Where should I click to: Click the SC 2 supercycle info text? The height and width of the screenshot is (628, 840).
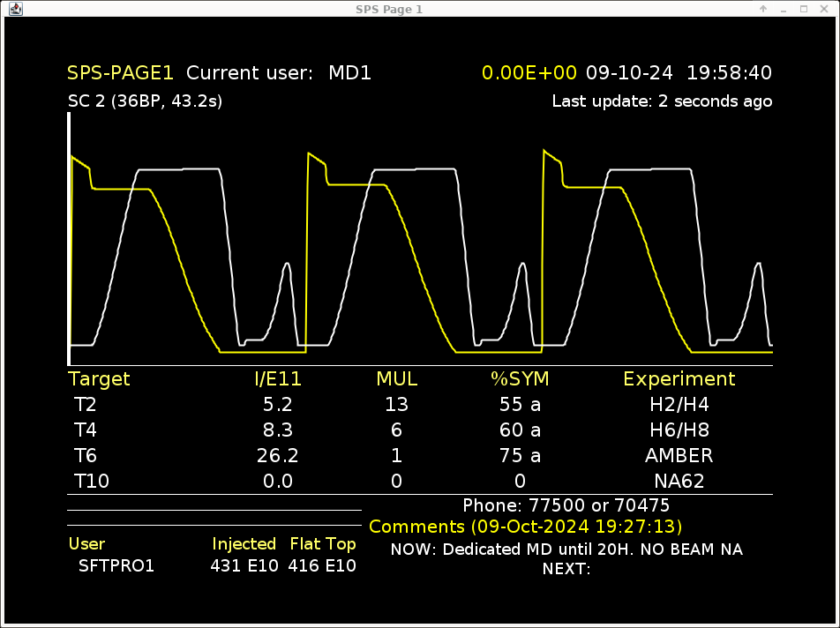click(x=145, y=101)
